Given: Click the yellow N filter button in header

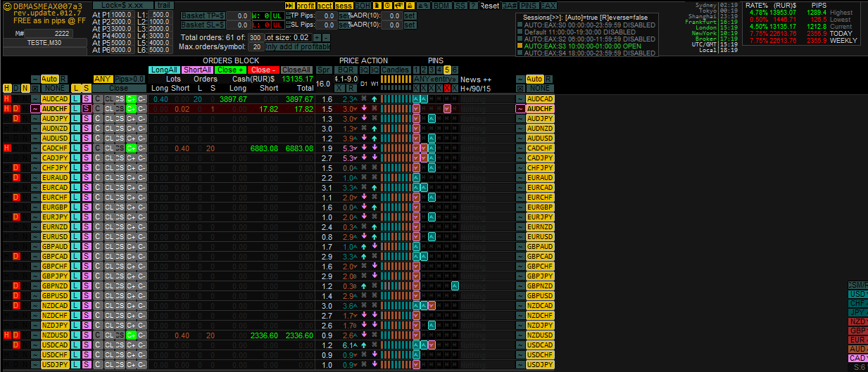Looking at the screenshot, I should coord(25,88).
